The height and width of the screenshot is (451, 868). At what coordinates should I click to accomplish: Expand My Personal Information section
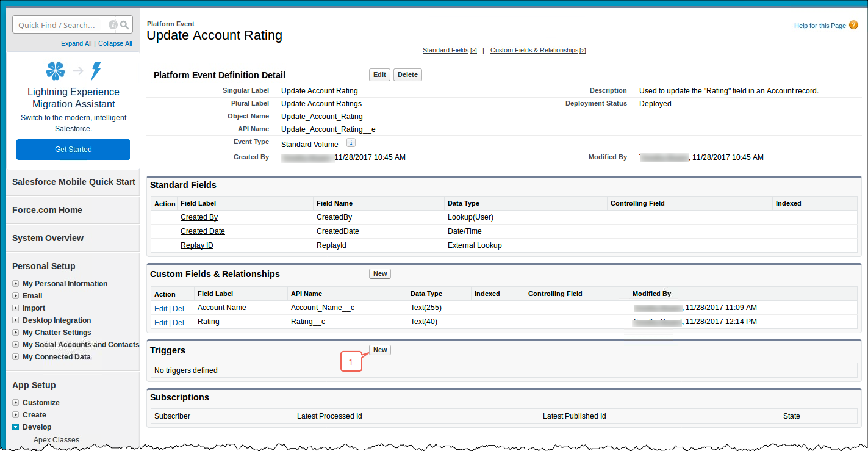(x=16, y=284)
